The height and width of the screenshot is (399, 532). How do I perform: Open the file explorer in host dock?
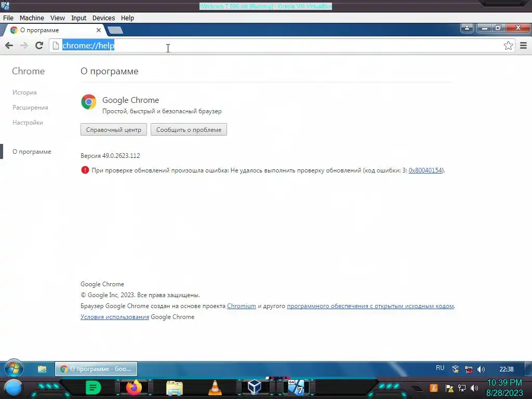[x=175, y=388]
